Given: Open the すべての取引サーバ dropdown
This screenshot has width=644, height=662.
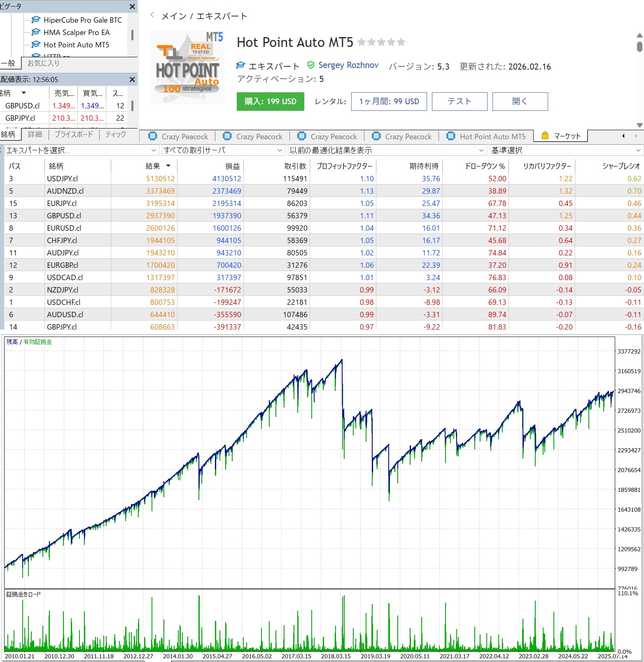Looking at the screenshot, I should coord(223,150).
